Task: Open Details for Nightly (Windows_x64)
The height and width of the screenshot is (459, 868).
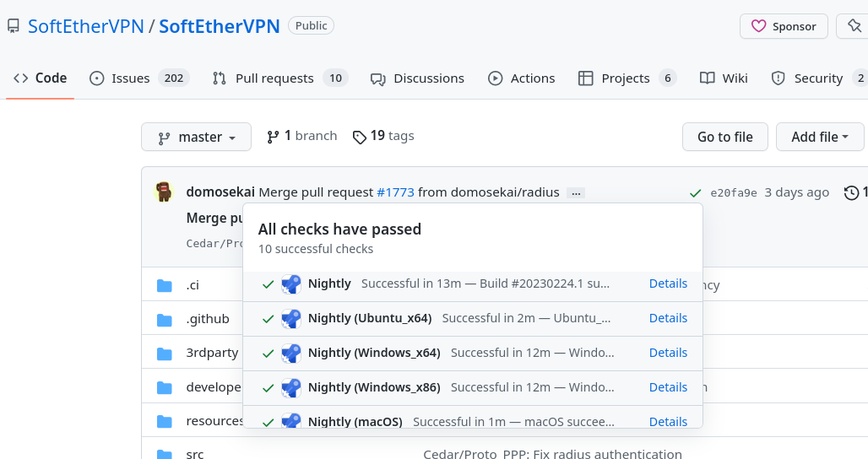Action: click(x=668, y=353)
